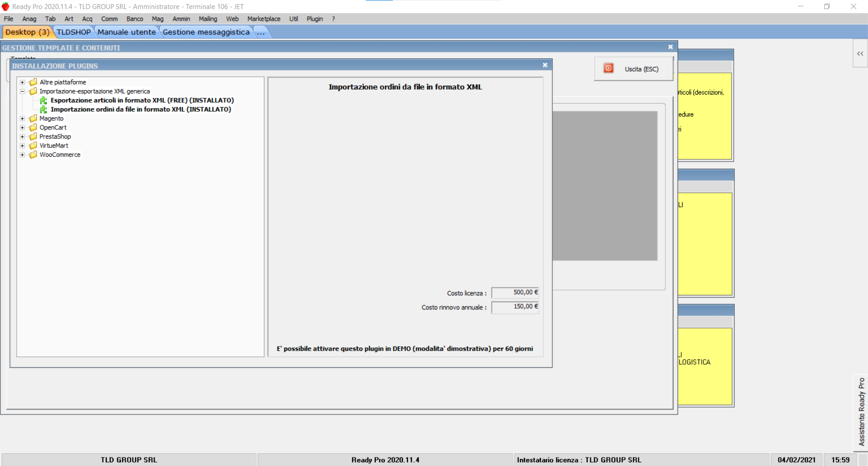Select the Altre piattaforme tree label

[x=63, y=82]
